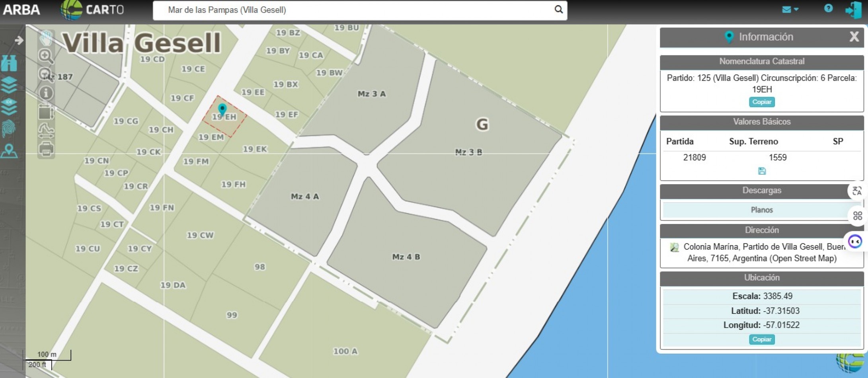Open the location pin map icon
Viewport: 868px width, 378px height.
pos(9,151)
